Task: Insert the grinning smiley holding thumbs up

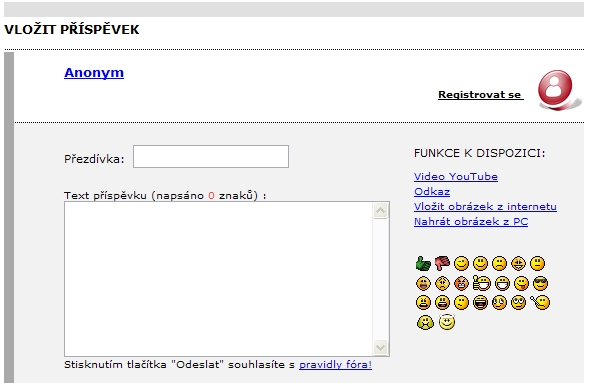Action: point(482,283)
